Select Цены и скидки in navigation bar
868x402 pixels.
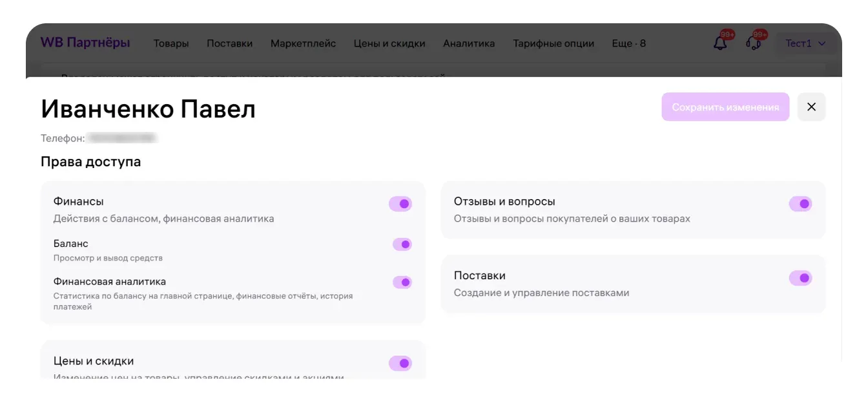point(389,43)
